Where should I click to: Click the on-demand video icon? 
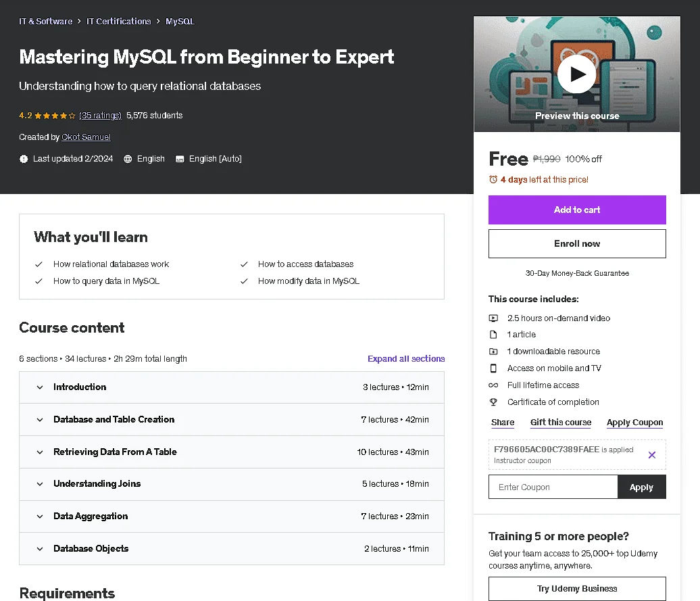click(493, 318)
